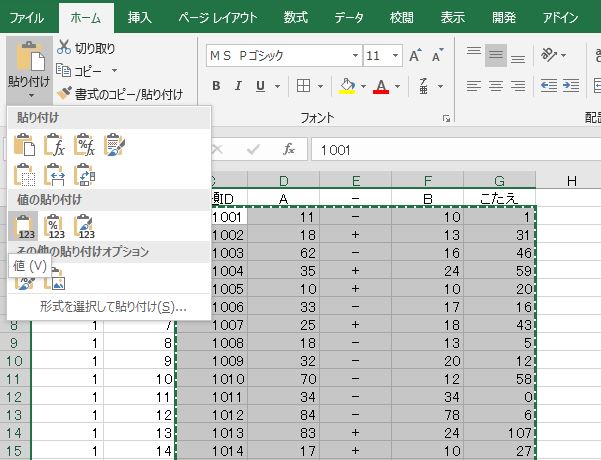
Task: Select Keep Source Column Widths paste option
Action: point(54,175)
